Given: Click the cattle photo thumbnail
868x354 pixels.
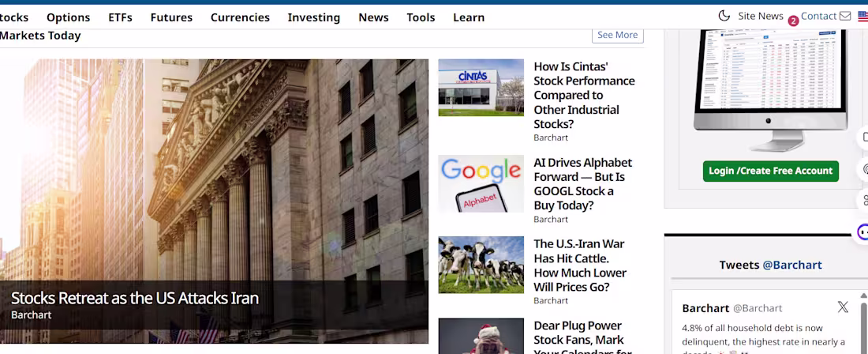Looking at the screenshot, I should 481,265.
